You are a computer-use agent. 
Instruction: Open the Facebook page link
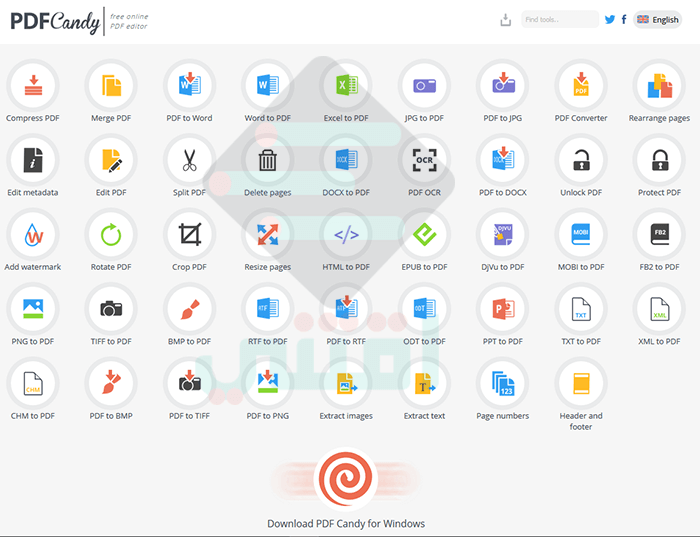(x=624, y=20)
